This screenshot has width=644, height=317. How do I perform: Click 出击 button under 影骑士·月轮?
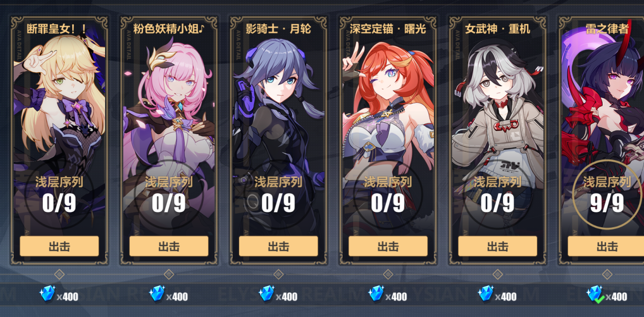[278, 246]
